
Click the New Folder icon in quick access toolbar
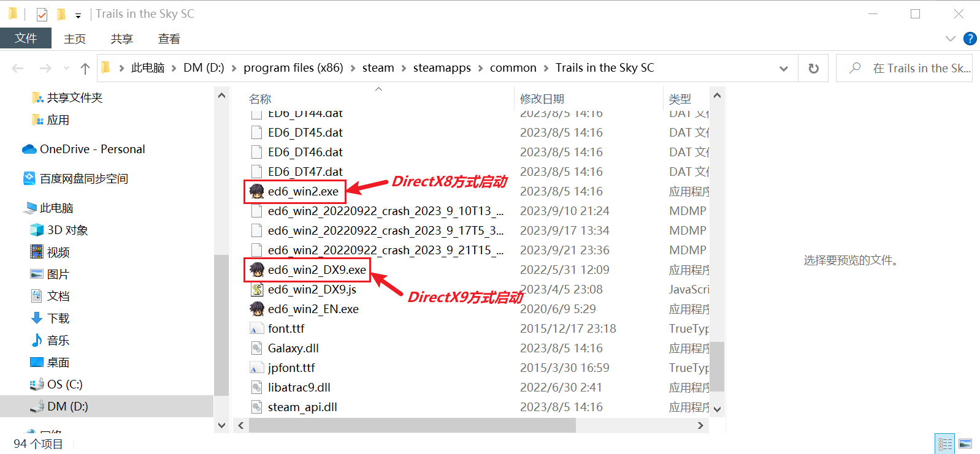click(61, 14)
